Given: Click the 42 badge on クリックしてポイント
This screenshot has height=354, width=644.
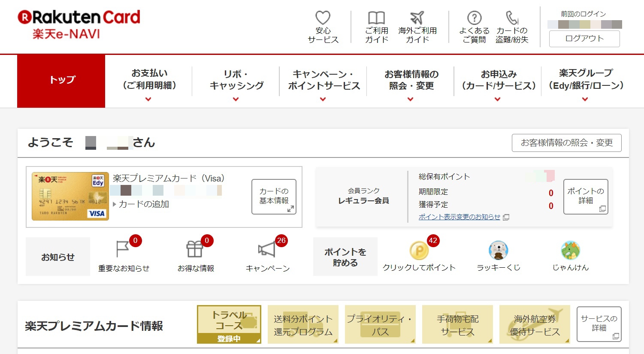Looking at the screenshot, I should [x=433, y=241].
